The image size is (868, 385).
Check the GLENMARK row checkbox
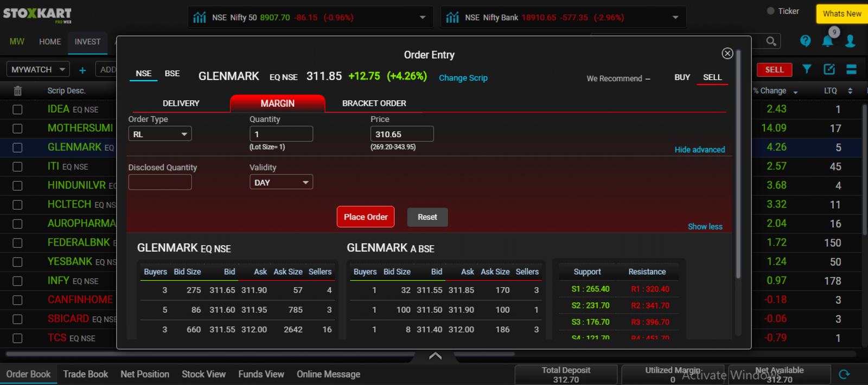pos(17,147)
